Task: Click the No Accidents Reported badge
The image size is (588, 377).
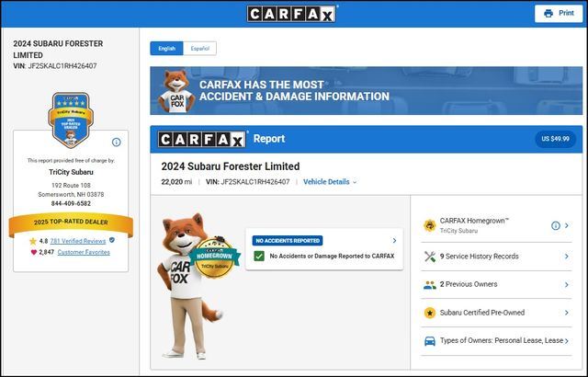Action: [x=288, y=241]
